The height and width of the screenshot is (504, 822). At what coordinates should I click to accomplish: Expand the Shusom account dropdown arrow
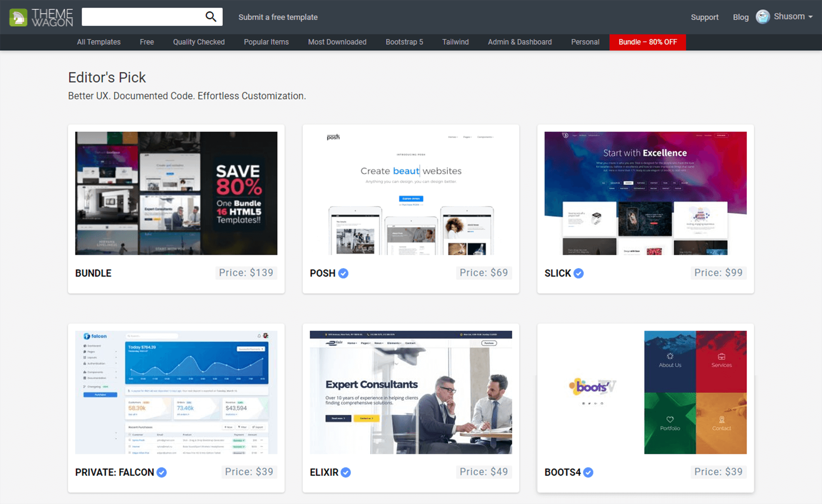pyautogui.click(x=810, y=17)
